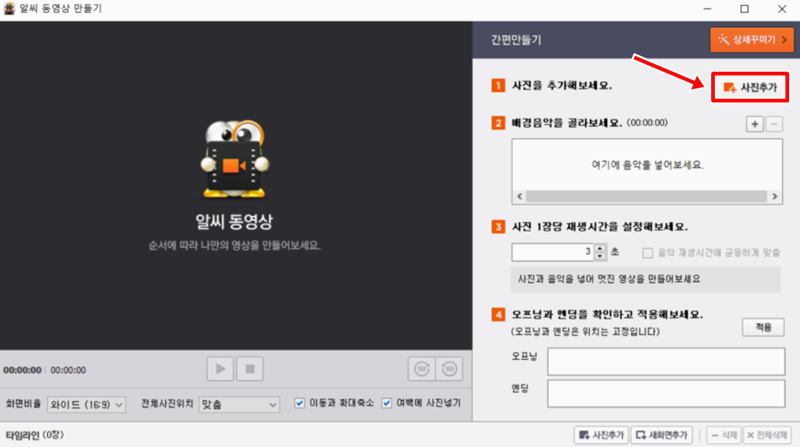Open the 상세꾸미기 detailed editing mode
The height and width of the screenshot is (447, 800).
[752, 40]
